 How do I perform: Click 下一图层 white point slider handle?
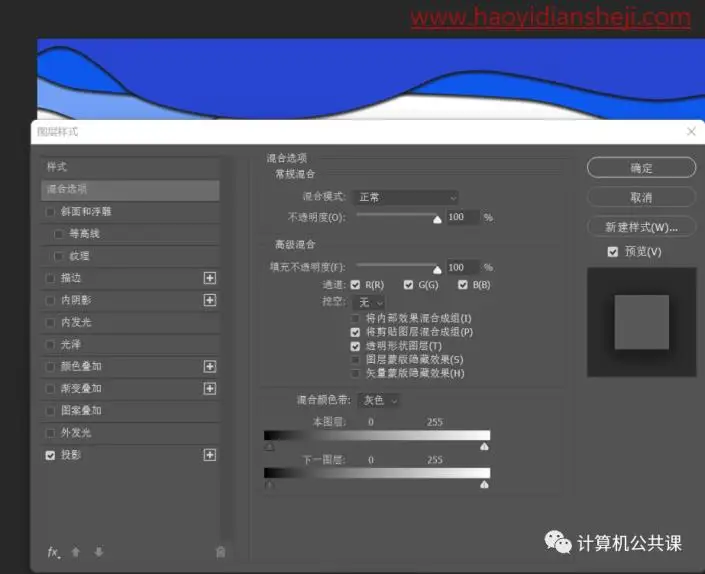[484, 484]
